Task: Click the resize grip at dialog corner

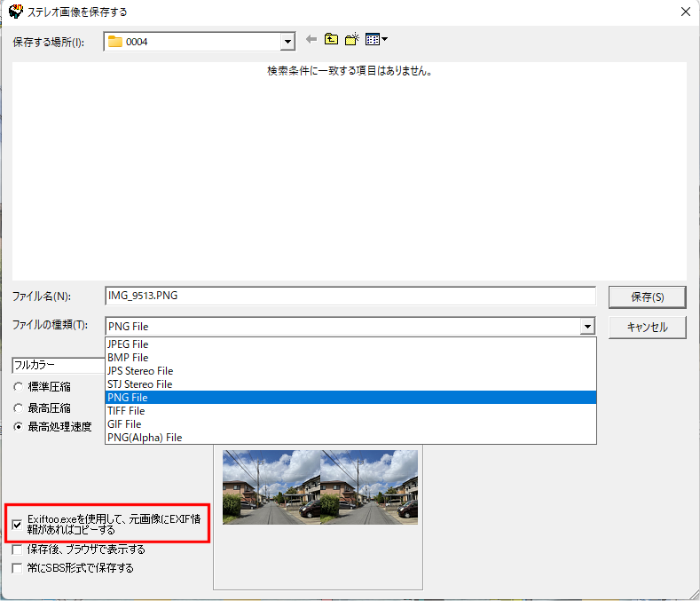Action: coord(694,595)
